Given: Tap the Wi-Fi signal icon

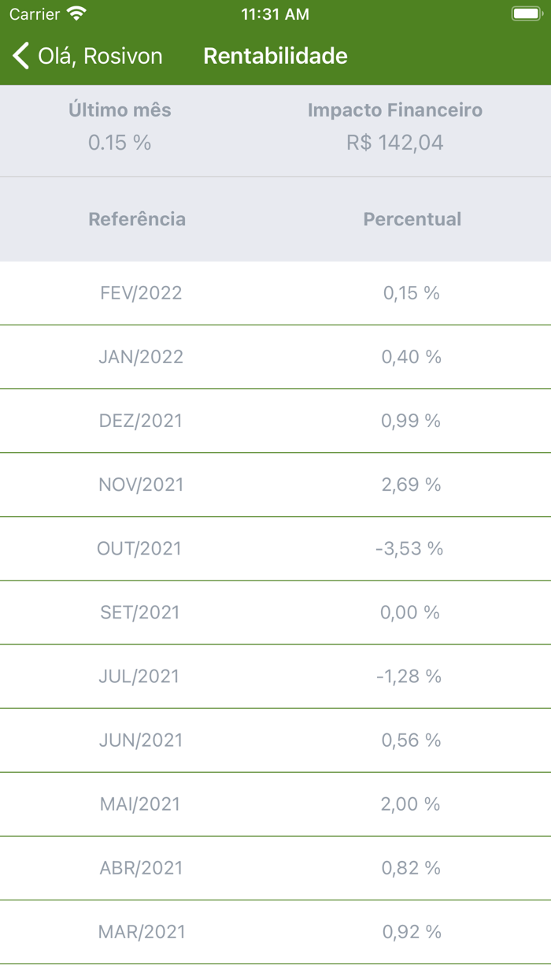Looking at the screenshot, I should pos(74,13).
